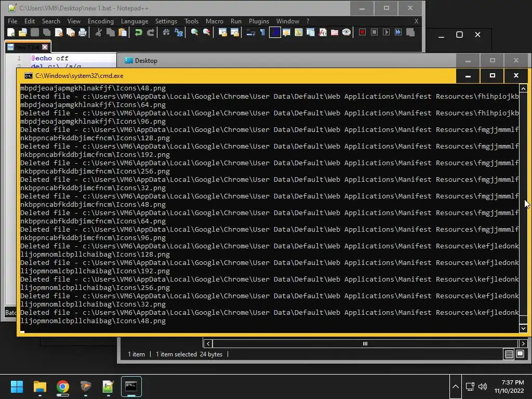Click the Paste clipboard icon

click(x=123, y=33)
